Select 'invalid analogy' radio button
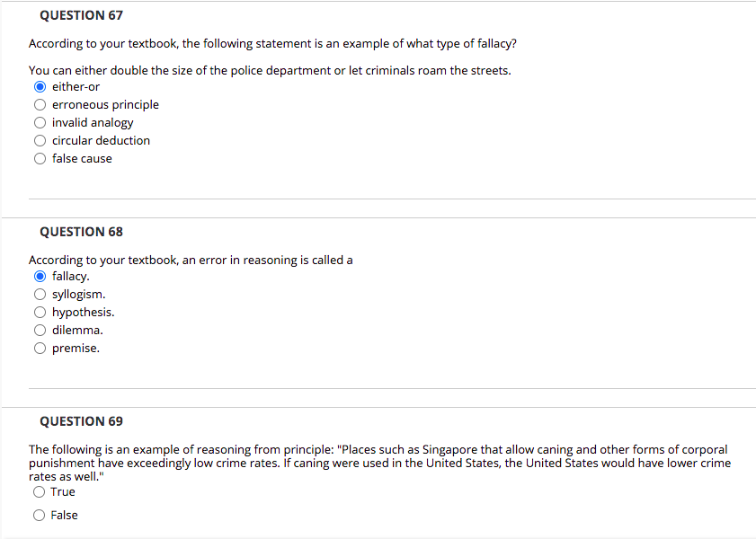This screenshot has height=539, width=756. coord(40,123)
